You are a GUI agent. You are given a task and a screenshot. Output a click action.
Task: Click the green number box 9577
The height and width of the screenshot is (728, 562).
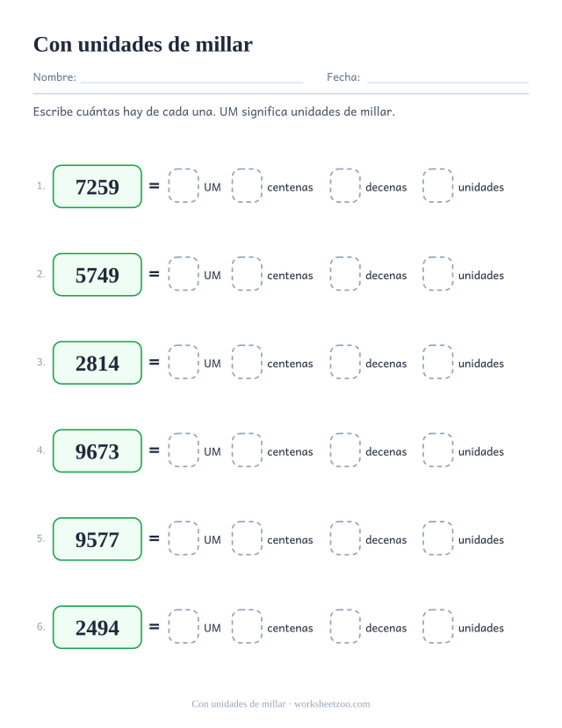coord(97,539)
